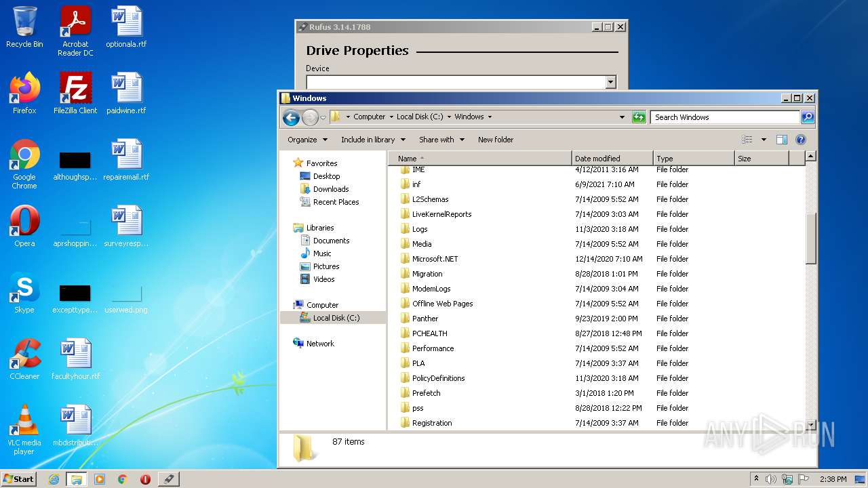
Task: Select the PolicyDefinitions folder
Action: pos(438,378)
